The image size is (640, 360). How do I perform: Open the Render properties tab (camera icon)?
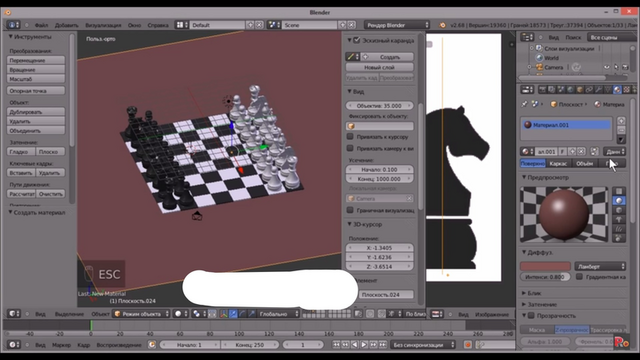point(542,89)
